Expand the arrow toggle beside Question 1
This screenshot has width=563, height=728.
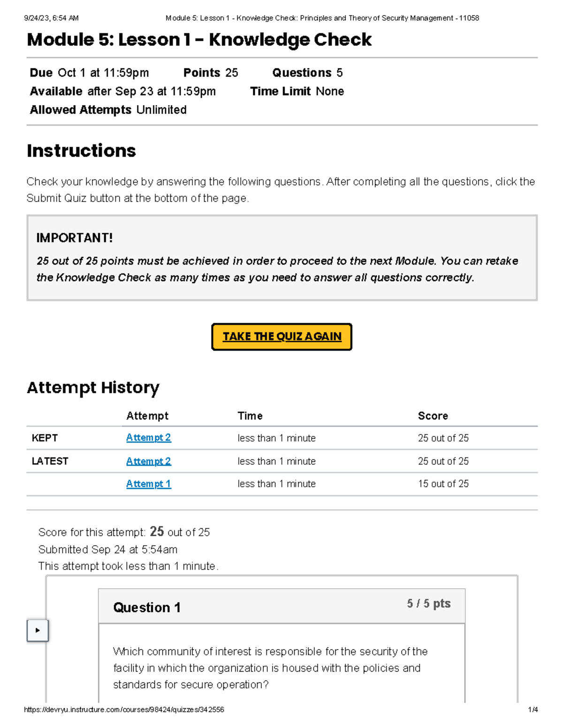pyautogui.click(x=38, y=630)
